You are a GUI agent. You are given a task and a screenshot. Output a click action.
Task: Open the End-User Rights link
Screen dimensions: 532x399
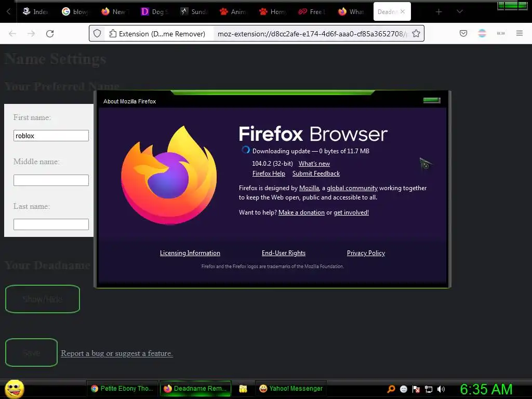pyautogui.click(x=284, y=253)
